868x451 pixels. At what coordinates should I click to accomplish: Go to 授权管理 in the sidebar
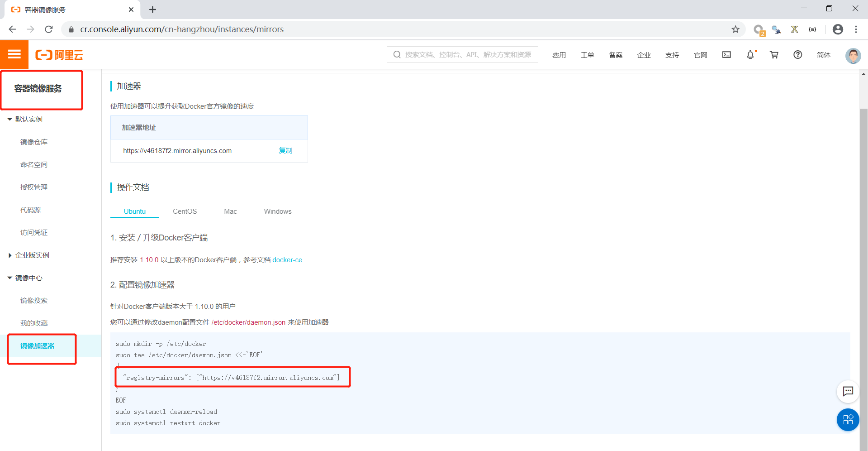click(x=34, y=187)
